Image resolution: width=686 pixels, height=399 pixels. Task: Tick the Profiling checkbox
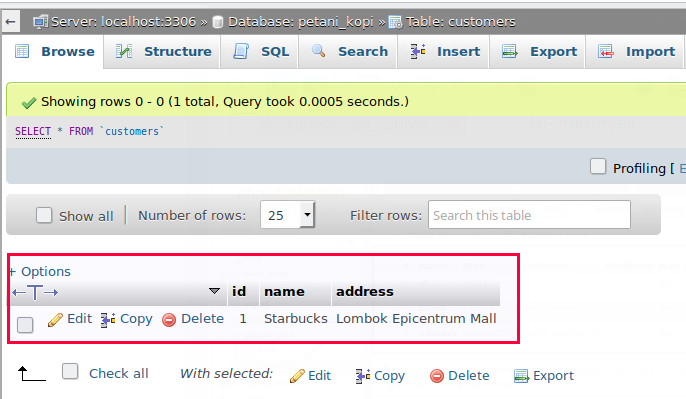[598, 167]
